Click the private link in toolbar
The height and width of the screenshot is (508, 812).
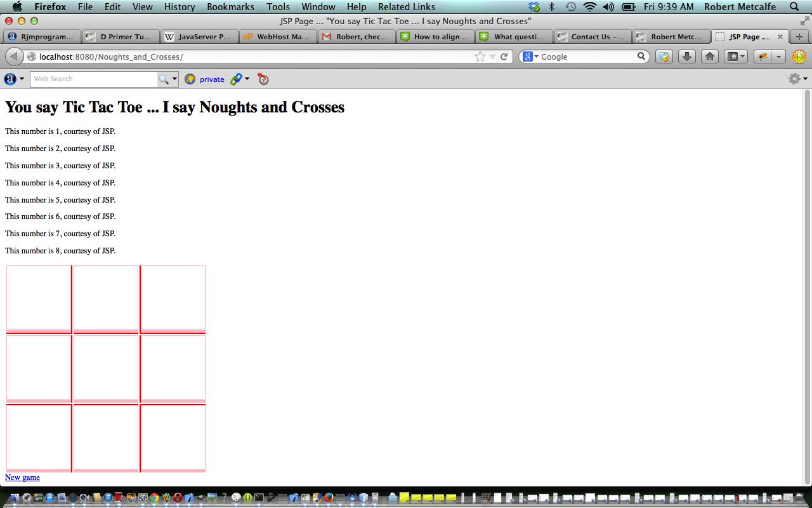212,79
